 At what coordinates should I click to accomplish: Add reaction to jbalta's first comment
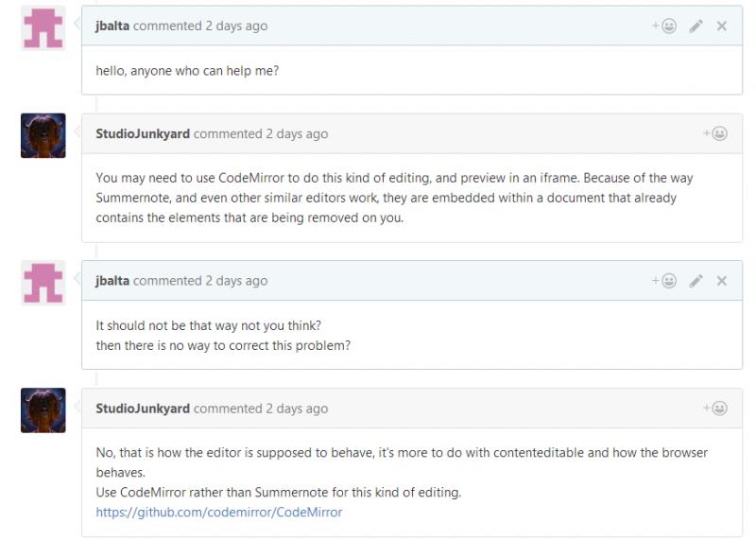(663, 26)
